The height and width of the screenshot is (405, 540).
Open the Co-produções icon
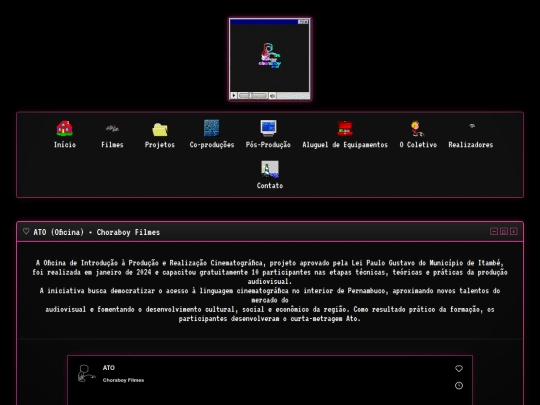pyautogui.click(x=211, y=128)
